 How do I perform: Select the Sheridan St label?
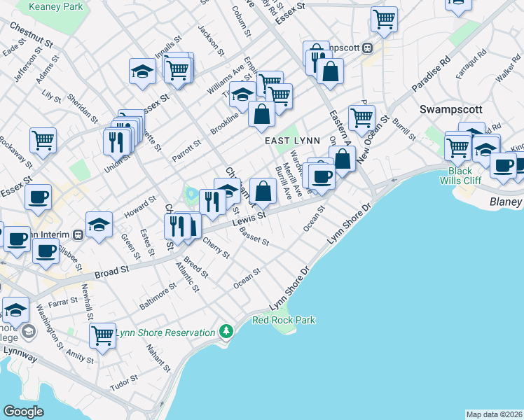point(82,108)
